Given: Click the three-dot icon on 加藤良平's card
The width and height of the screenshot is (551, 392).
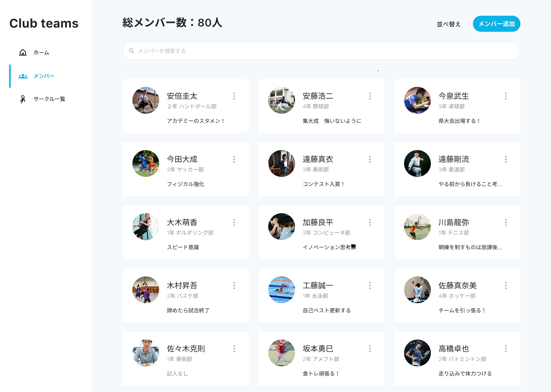Looking at the screenshot, I should pos(370,222).
